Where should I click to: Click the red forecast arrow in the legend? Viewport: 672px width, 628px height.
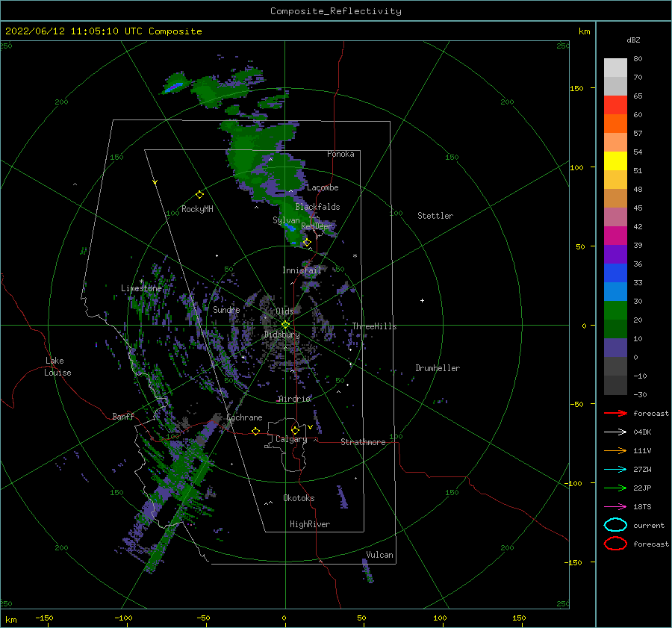(615, 413)
